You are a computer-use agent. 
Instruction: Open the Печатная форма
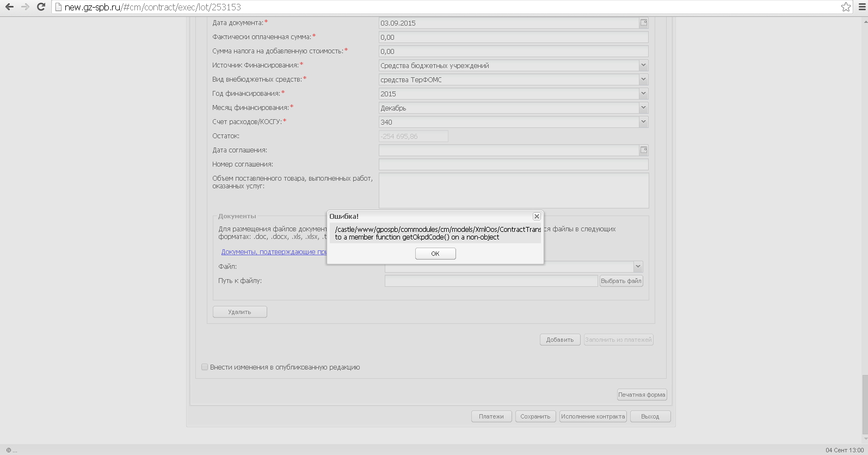(x=642, y=395)
